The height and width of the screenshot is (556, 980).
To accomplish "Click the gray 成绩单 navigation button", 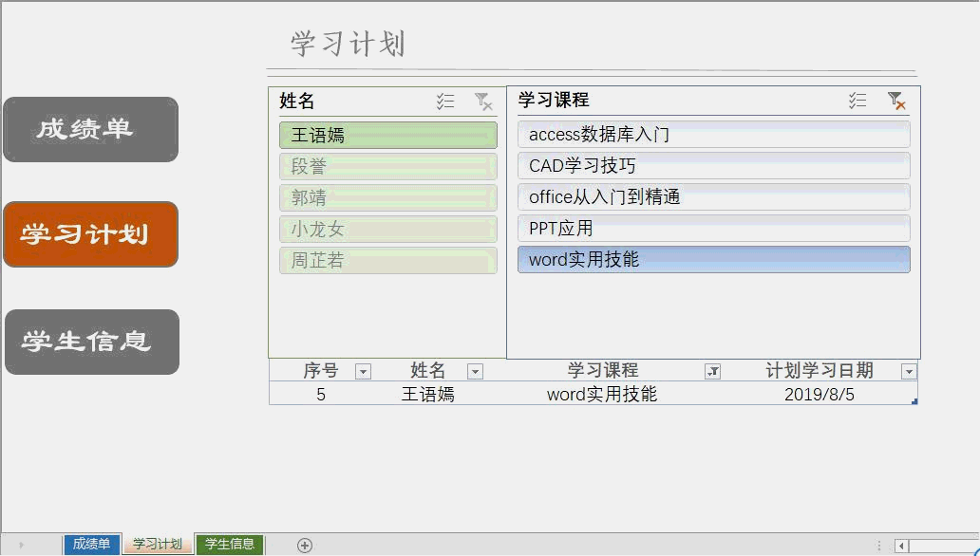I will [x=90, y=129].
